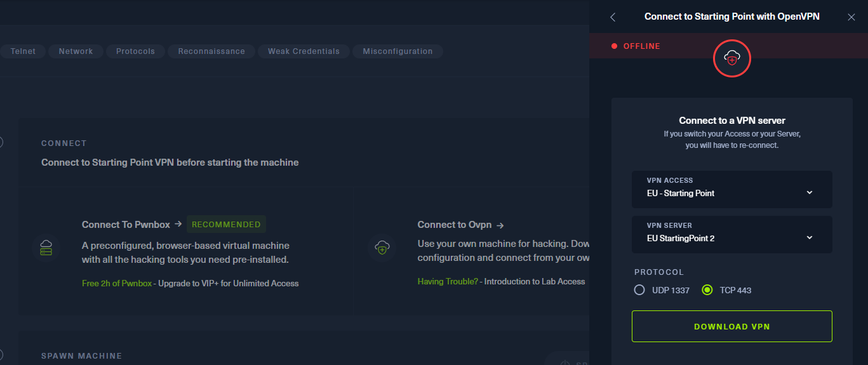Open the VPN Access dropdown
The height and width of the screenshot is (365, 868).
(731, 189)
